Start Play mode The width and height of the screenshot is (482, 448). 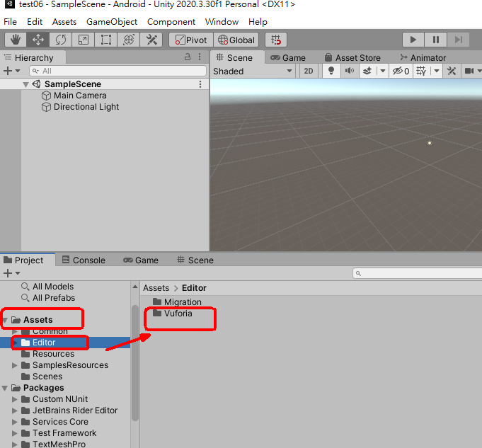(x=413, y=40)
